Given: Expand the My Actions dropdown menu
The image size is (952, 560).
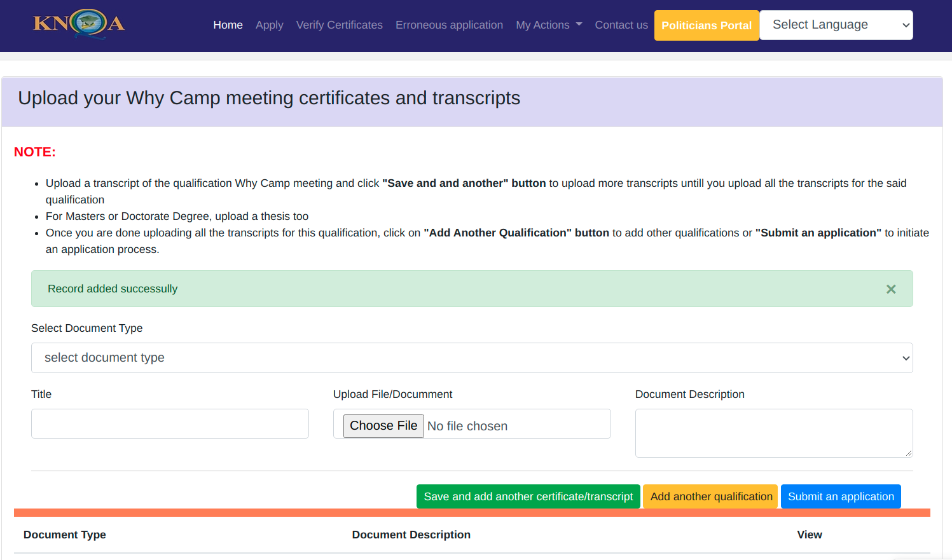Looking at the screenshot, I should tap(549, 25).
